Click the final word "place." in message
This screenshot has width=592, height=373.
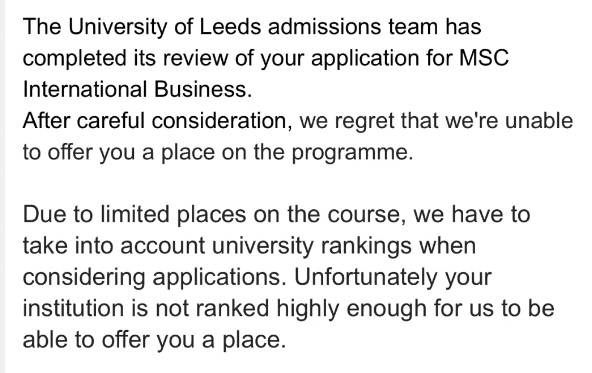click(x=254, y=341)
